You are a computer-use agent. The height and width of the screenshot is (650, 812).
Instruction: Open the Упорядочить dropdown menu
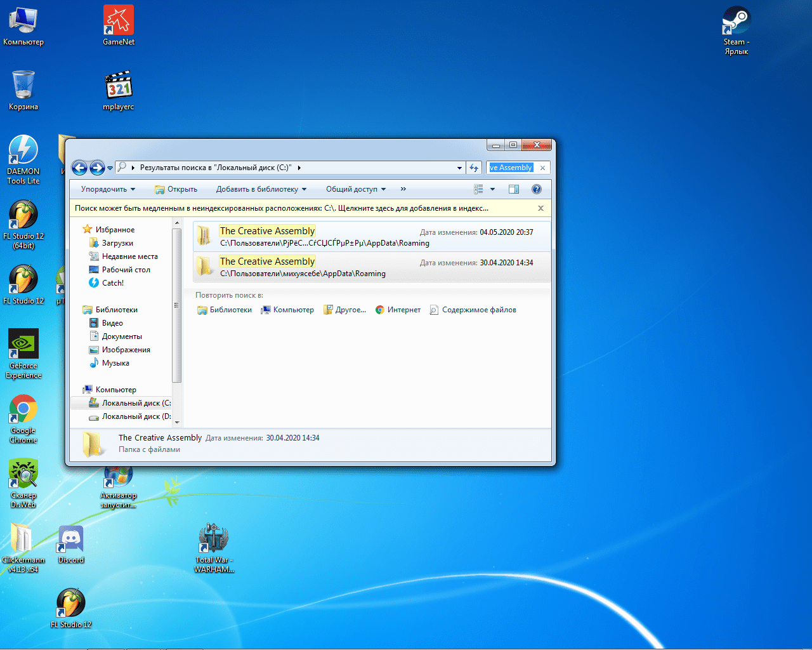tap(108, 189)
